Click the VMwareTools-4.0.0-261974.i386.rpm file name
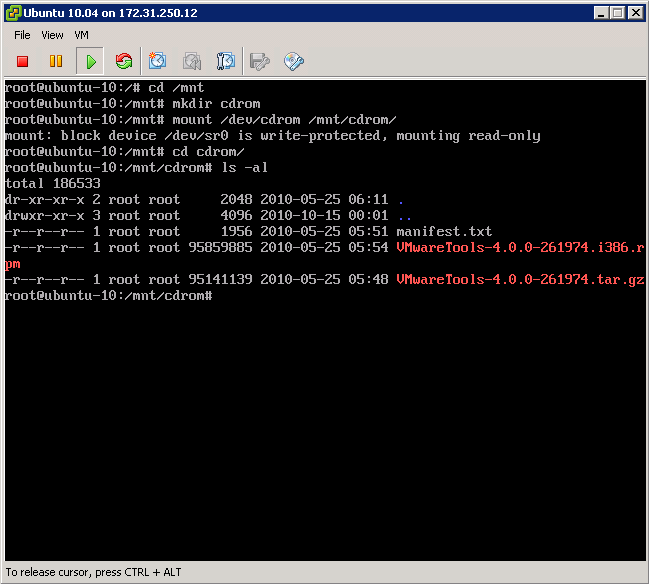This screenshot has height=584, width=649. [x=520, y=248]
